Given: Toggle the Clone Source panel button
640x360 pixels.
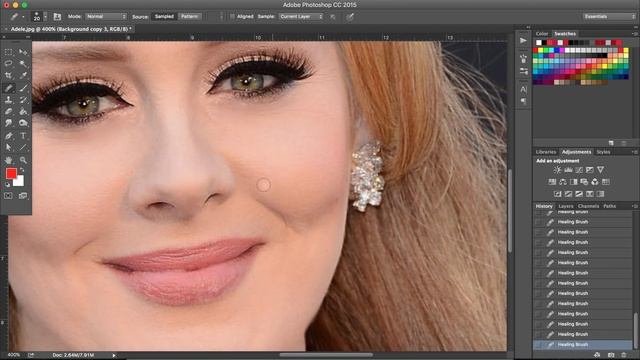Looking at the screenshot, I should pyautogui.click(x=57, y=17).
